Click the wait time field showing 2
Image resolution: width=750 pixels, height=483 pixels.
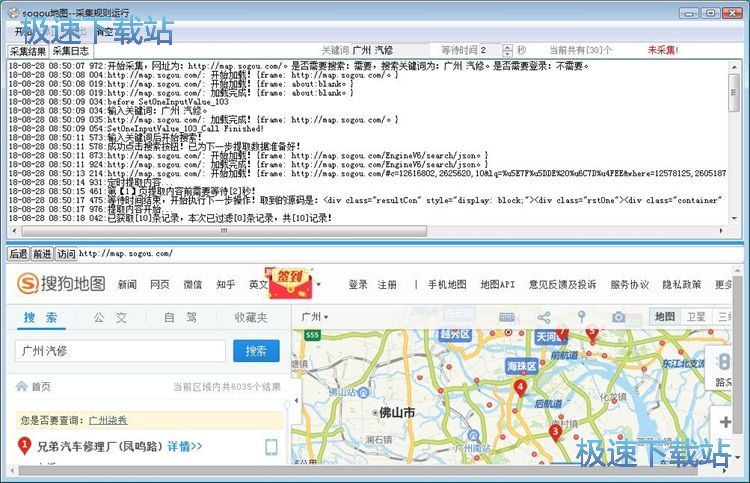coord(490,50)
